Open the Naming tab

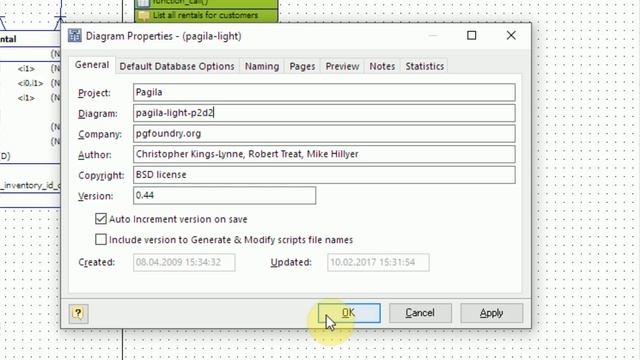coord(262,66)
